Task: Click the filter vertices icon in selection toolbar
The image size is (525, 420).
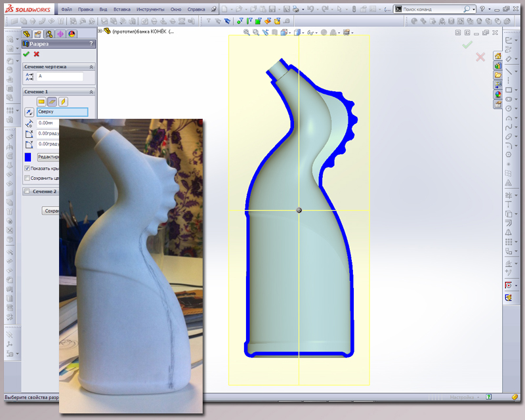Action: pos(240,21)
